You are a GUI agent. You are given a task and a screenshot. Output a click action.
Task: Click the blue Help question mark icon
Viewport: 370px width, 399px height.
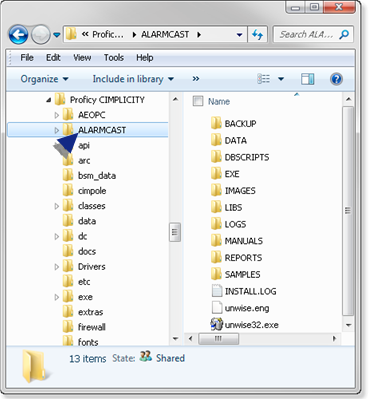click(x=336, y=79)
